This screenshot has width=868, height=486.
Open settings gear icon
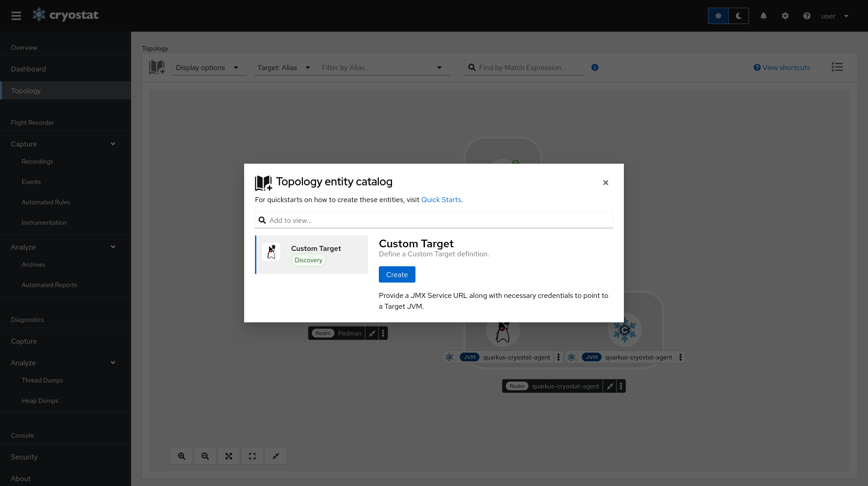click(x=785, y=16)
